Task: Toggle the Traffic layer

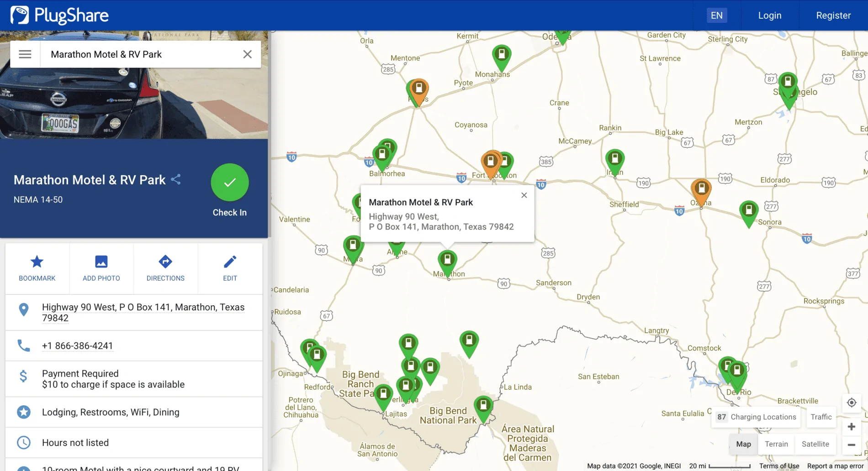Action: pyautogui.click(x=821, y=417)
